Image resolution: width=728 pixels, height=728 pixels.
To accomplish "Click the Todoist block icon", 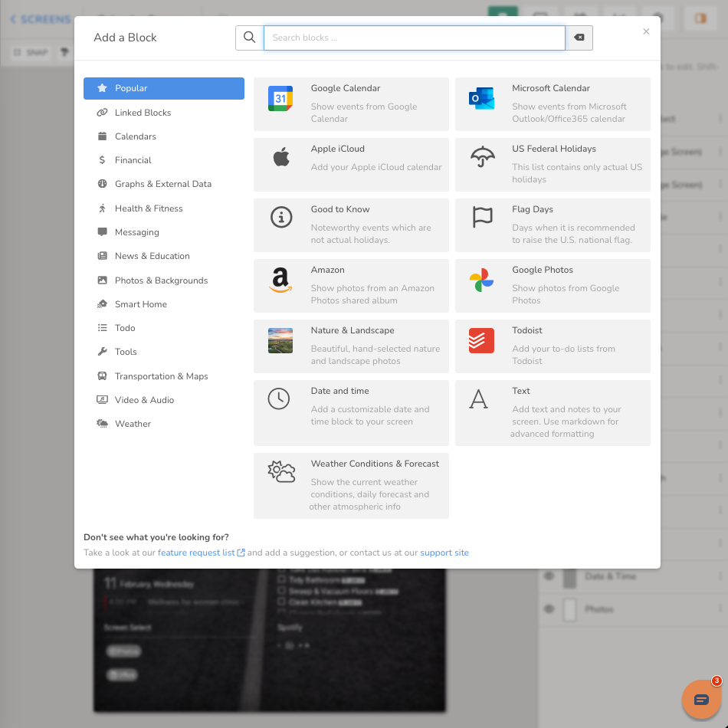I will [480, 340].
